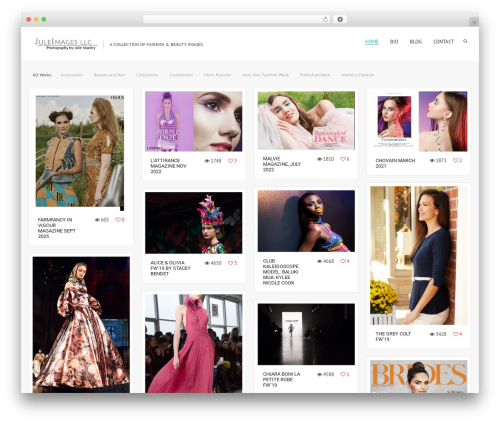Open floral ball gown runway photo
This screenshot has height=423, width=500.
pos(81,325)
